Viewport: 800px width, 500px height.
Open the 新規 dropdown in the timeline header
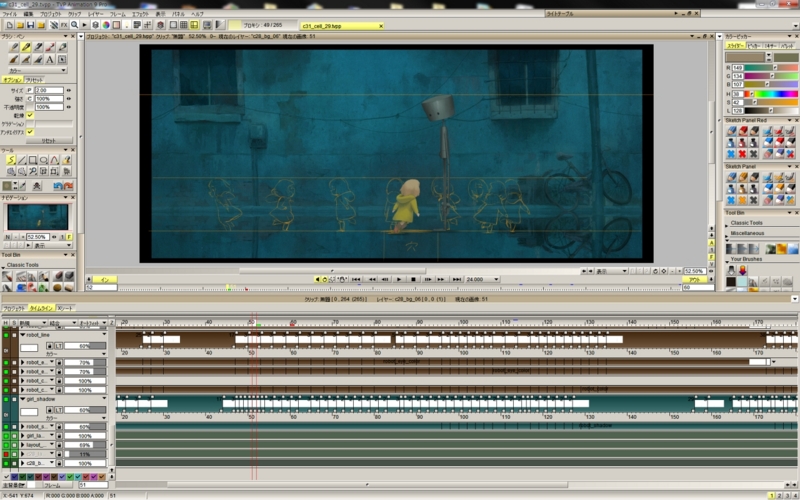(33, 323)
